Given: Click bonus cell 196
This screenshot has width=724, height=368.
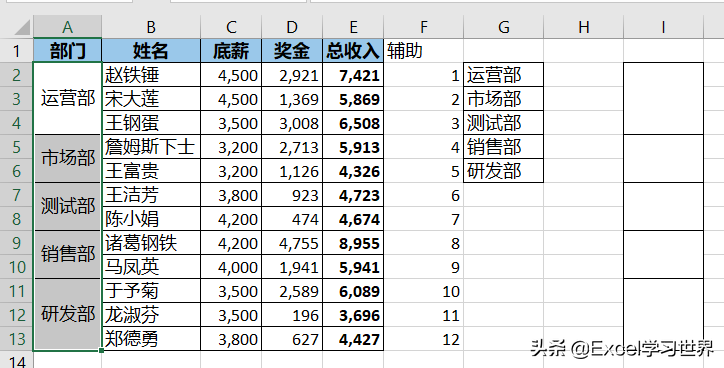Looking at the screenshot, I should 292,315.
